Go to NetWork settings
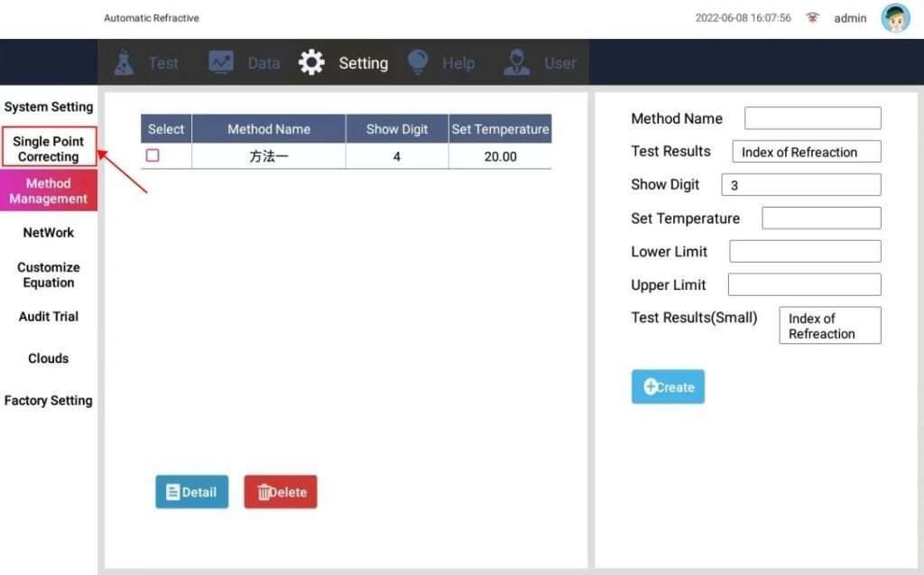Image resolution: width=924 pixels, height=575 pixels. (49, 232)
